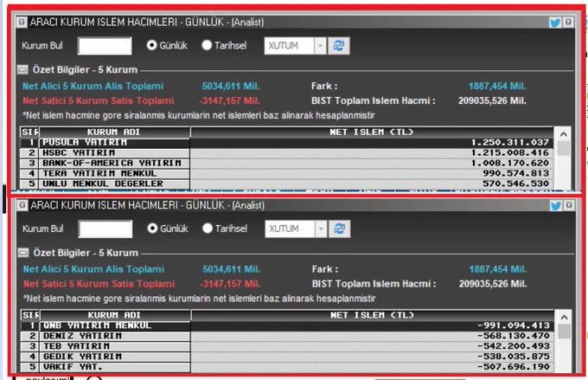Open XUTUM dropdown in lower window
588x380 pixels.
pos(321,229)
